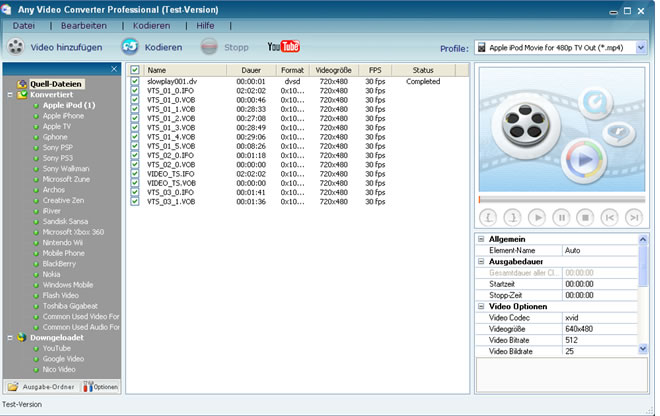
Task: Select Sony PSP category
Action: [x=58, y=147]
